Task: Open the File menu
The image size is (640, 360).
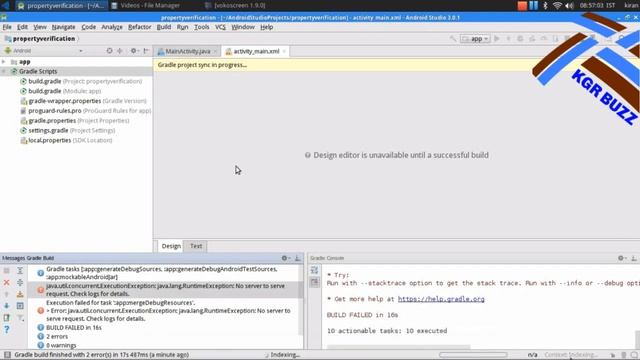Action: (7, 27)
